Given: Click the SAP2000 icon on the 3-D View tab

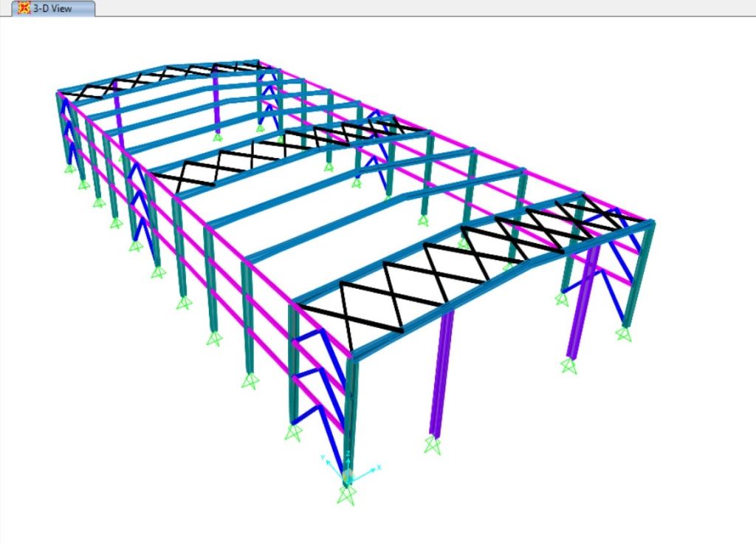Looking at the screenshot, I should click(24, 9).
